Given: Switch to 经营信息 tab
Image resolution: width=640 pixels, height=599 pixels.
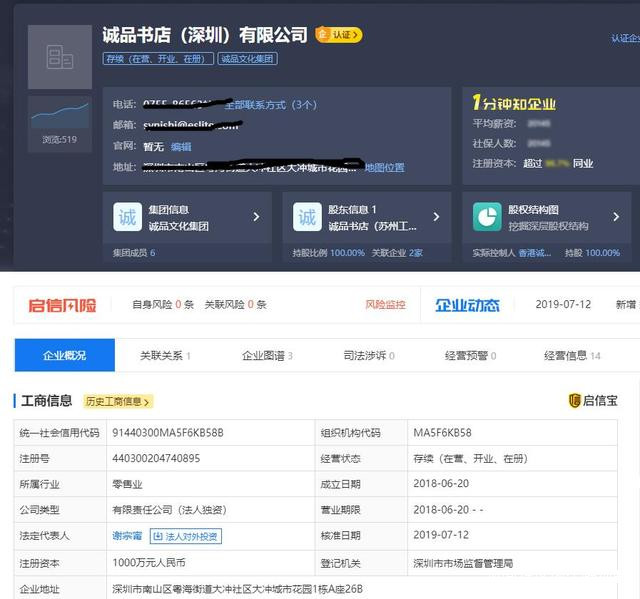Looking at the screenshot, I should tap(572, 355).
